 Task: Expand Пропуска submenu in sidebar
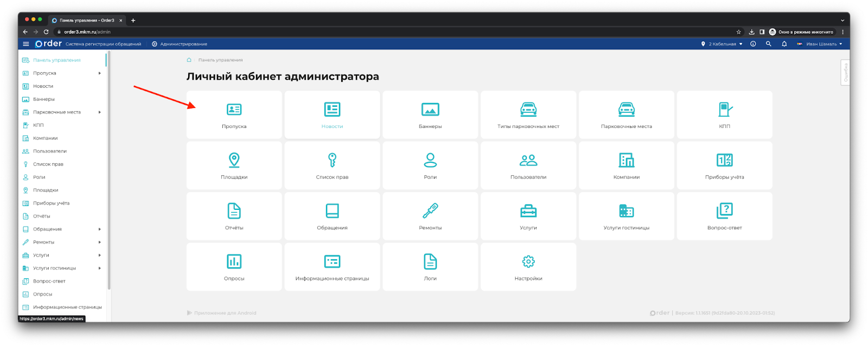(100, 73)
